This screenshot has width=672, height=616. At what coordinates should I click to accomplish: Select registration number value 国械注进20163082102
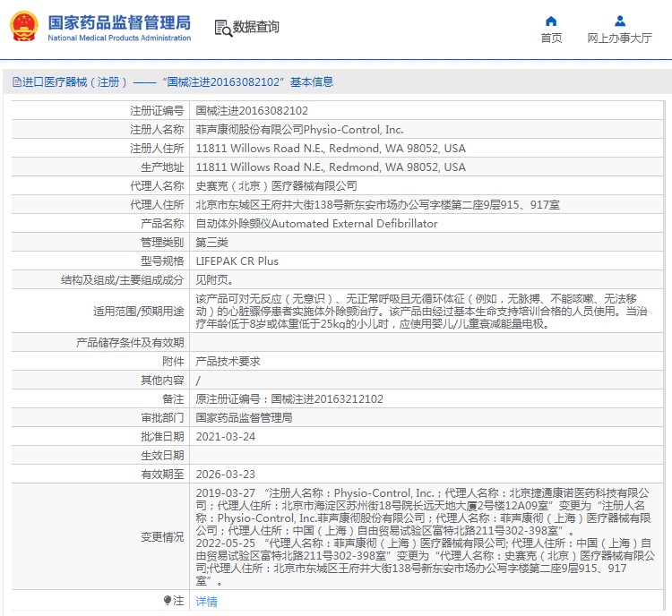click(x=252, y=111)
